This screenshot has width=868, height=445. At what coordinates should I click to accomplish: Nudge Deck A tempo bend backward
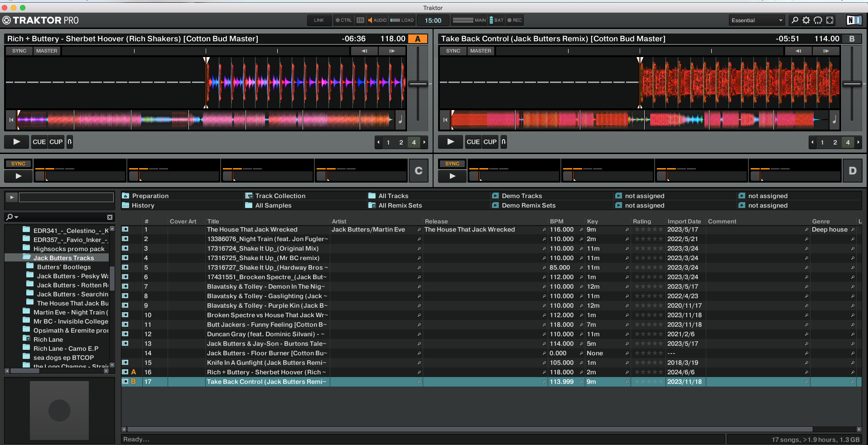(x=364, y=51)
